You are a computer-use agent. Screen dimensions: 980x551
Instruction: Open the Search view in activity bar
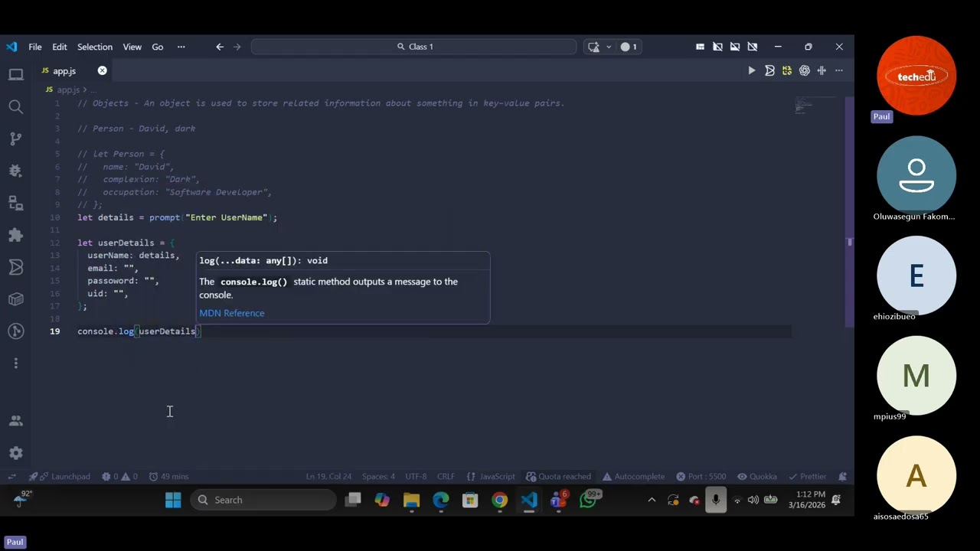pyautogui.click(x=15, y=107)
